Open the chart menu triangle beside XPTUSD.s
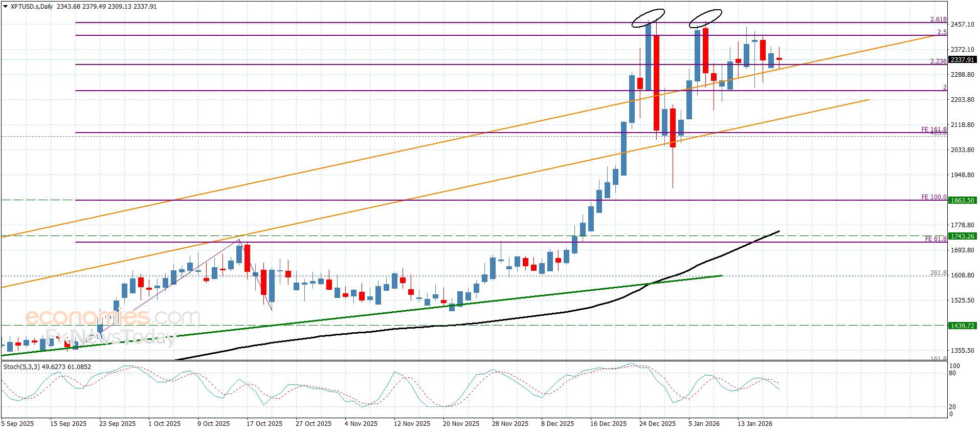 [5, 7]
